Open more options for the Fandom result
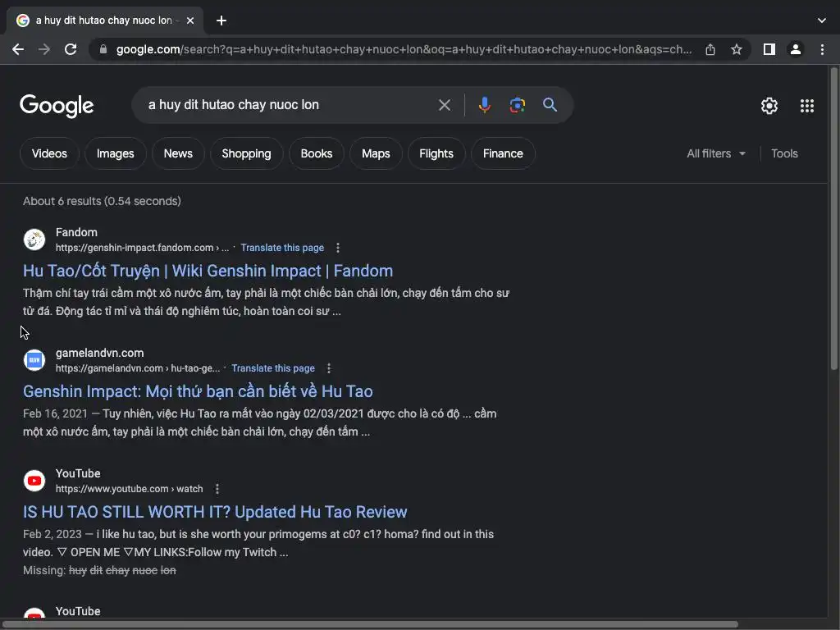This screenshot has height=630, width=840. tap(337, 248)
